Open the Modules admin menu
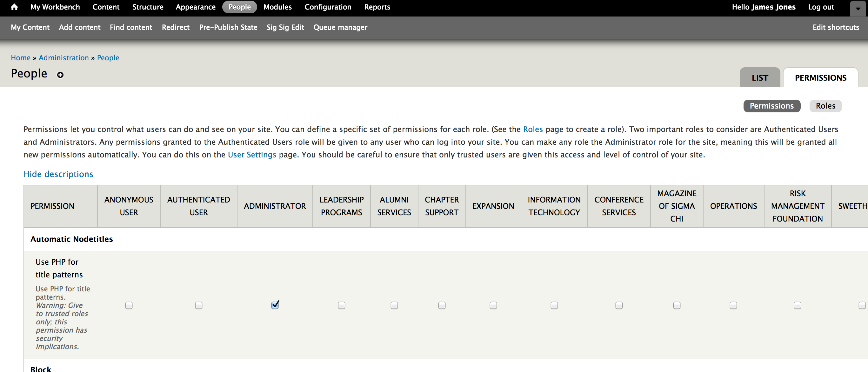Image resolution: width=868 pixels, height=372 pixels. coord(278,7)
